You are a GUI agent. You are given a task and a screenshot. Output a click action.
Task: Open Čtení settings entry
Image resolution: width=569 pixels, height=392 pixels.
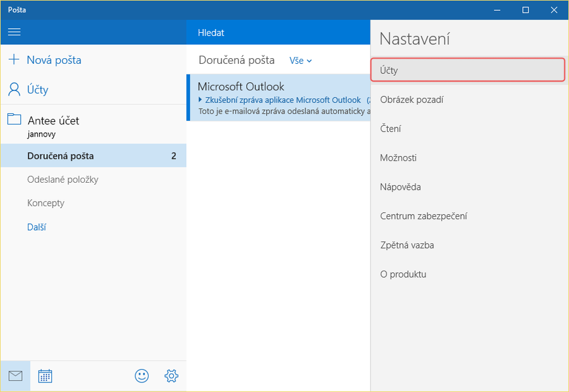(x=391, y=129)
